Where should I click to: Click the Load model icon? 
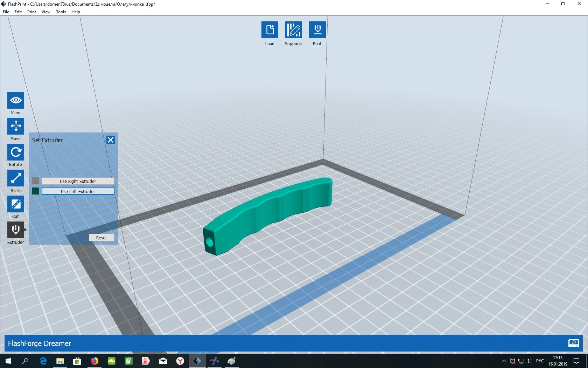pyautogui.click(x=269, y=30)
